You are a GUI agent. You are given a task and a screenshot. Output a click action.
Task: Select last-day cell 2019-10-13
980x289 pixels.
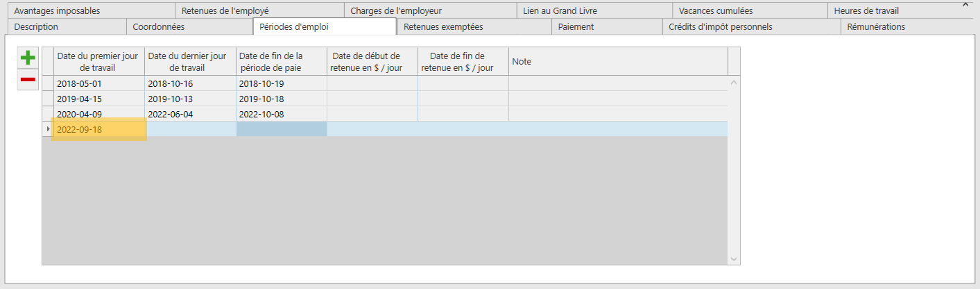point(190,99)
